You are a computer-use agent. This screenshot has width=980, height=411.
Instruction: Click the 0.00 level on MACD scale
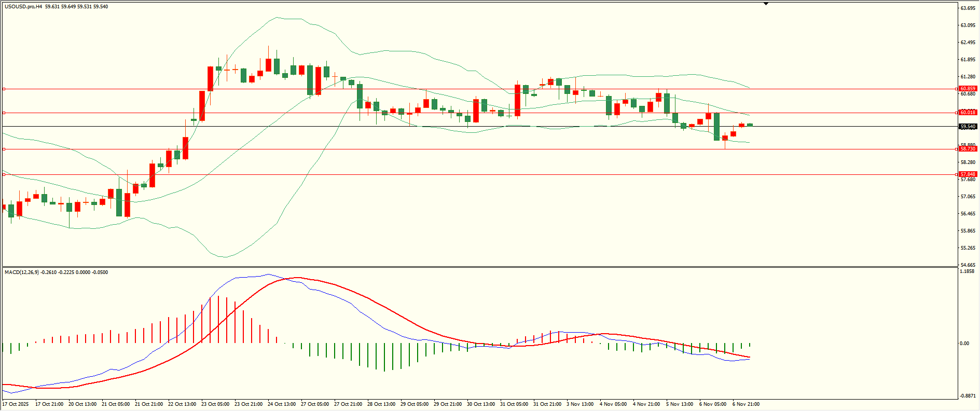point(964,344)
